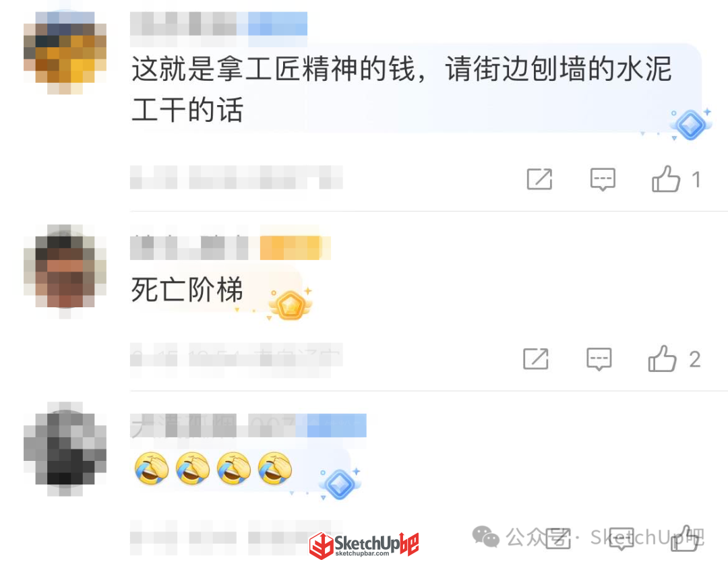
Task: Open the second commenter's username with orange tag
Action: click(231, 247)
